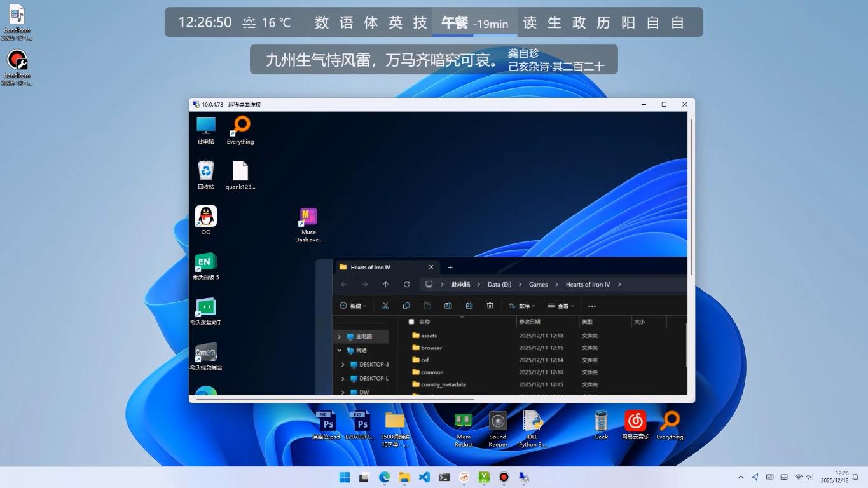The width and height of the screenshot is (868, 488).
Task: Tick the select-all checkbox beside 名称 header
Action: point(411,322)
